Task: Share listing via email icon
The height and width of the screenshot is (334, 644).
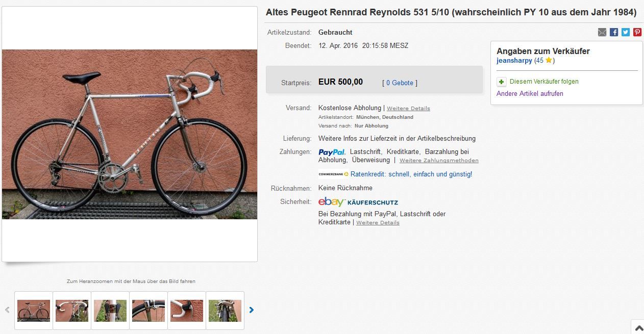Action: (x=602, y=32)
